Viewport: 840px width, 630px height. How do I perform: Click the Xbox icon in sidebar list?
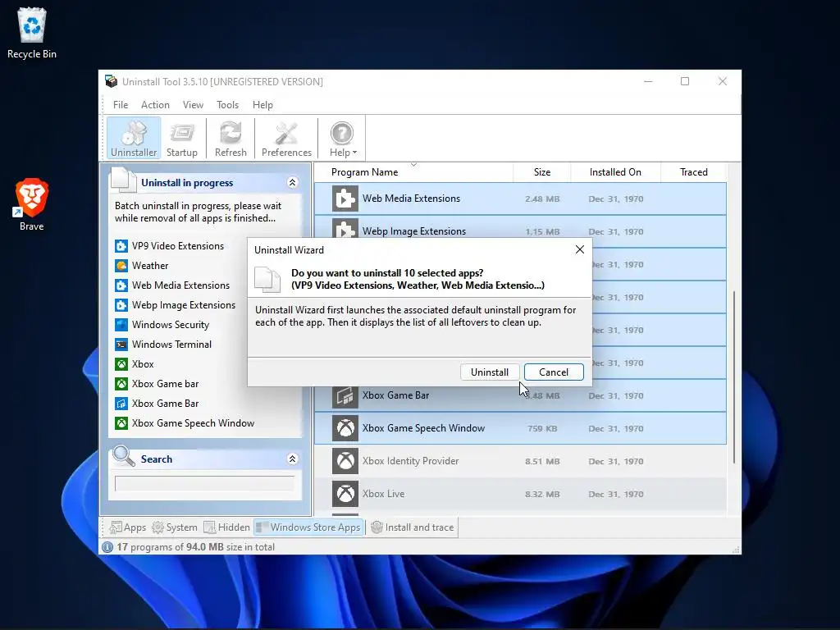coord(121,364)
